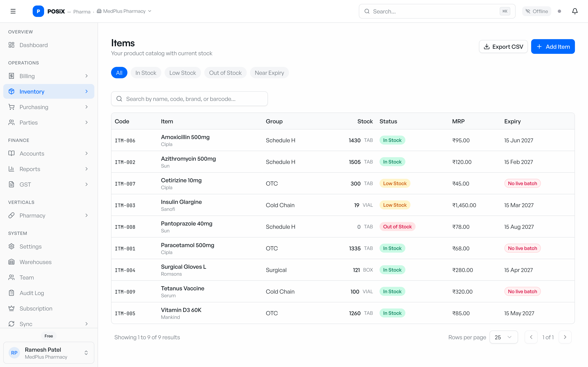Focus the item name/barcode search field
Image resolution: width=588 pixels, height=367 pixels.
(x=189, y=99)
